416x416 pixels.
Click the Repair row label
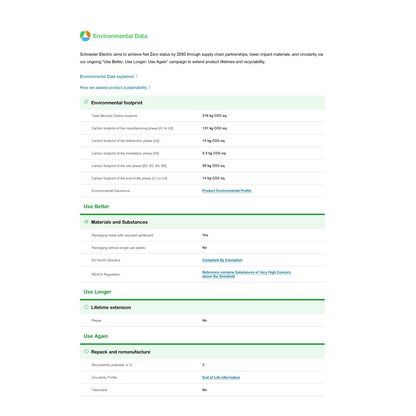point(97,320)
